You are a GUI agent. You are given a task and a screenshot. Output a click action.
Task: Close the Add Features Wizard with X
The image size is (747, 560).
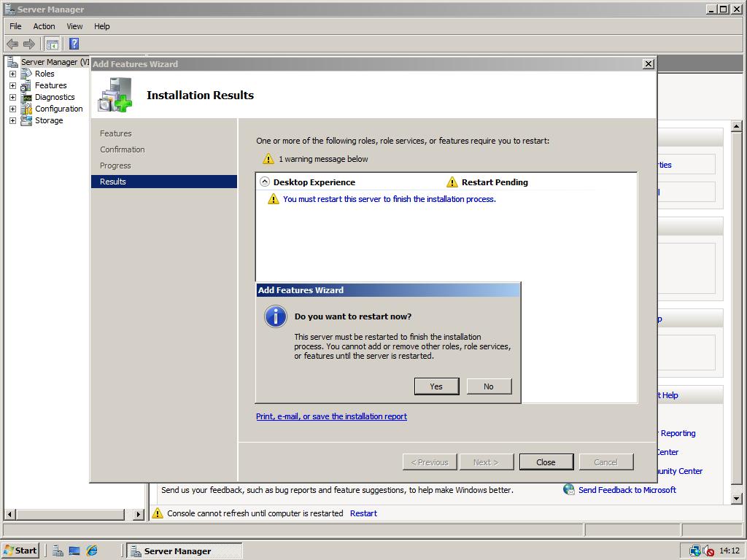click(x=649, y=64)
